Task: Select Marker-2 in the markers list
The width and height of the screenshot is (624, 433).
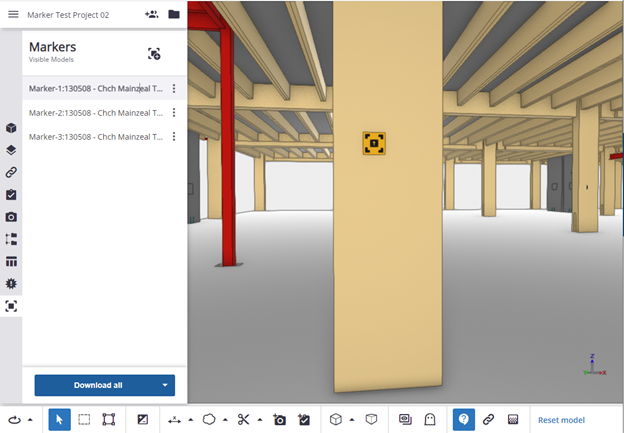Action: [x=95, y=113]
